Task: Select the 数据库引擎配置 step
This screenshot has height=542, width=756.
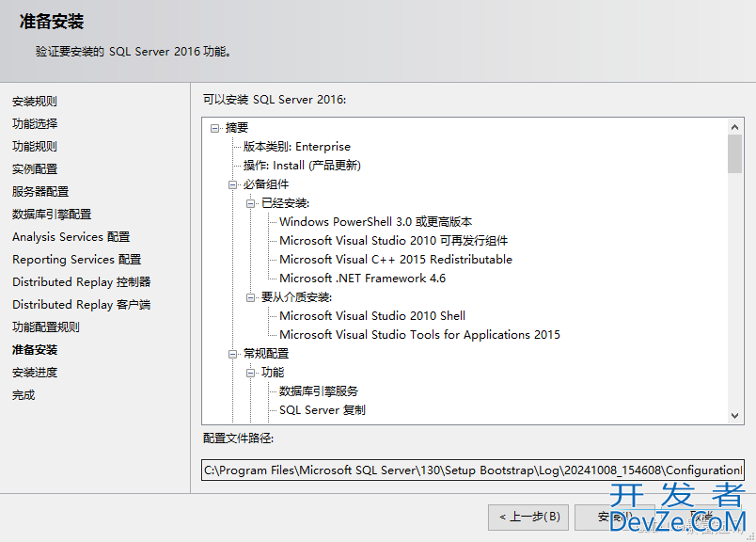Action: point(52,215)
